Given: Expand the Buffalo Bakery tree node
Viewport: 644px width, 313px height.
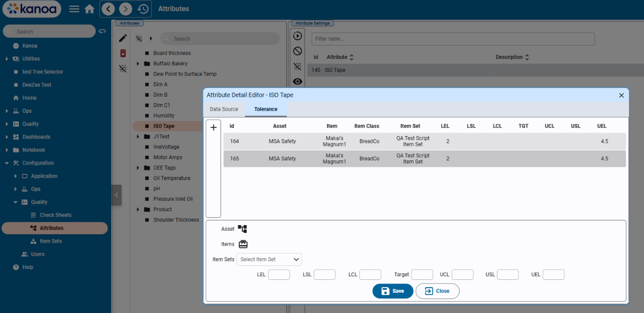Looking at the screenshot, I should tap(139, 64).
